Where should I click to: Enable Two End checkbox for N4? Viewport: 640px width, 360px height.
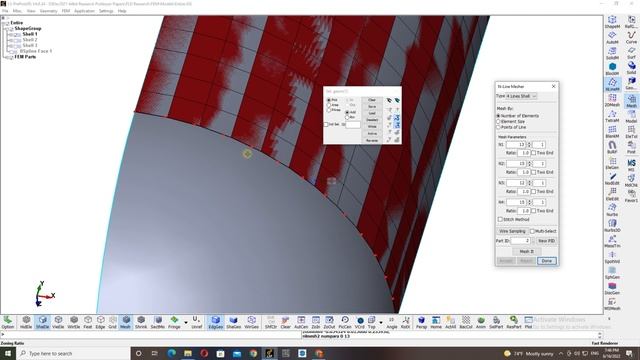tap(533, 211)
